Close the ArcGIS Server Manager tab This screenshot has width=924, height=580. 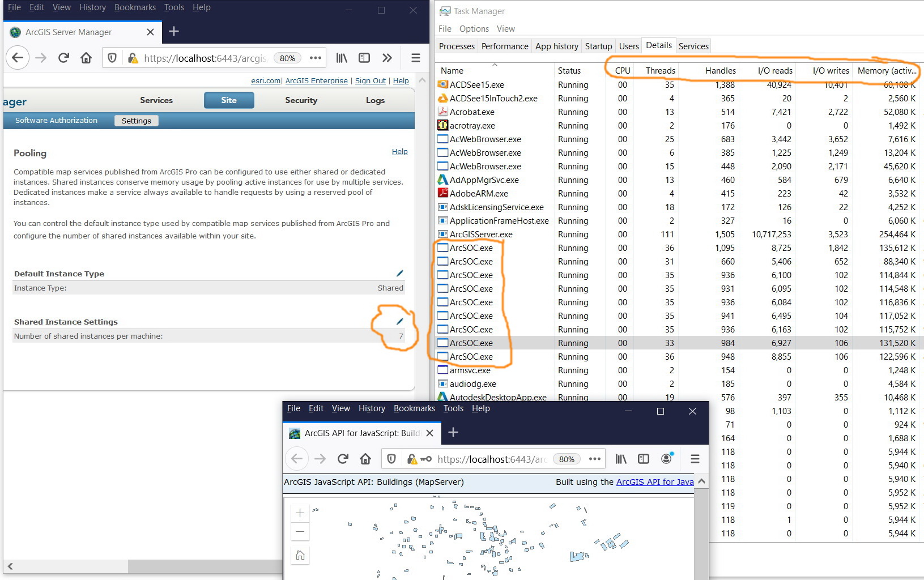(x=150, y=32)
